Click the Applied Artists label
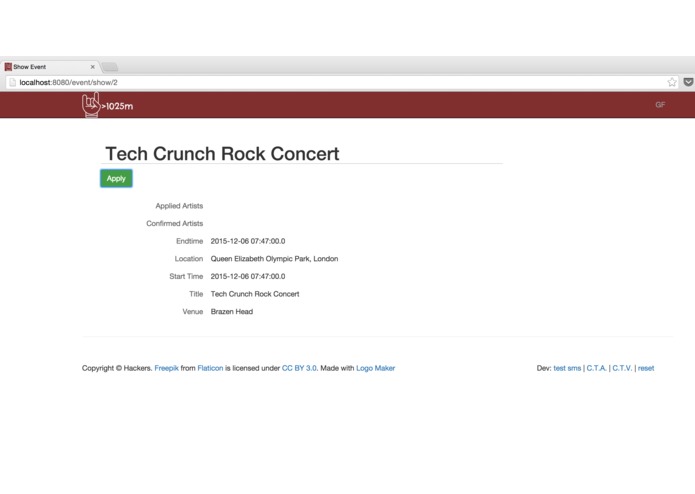This screenshot has width=695, height=494. pyautogui.click(x=179, y=206)
